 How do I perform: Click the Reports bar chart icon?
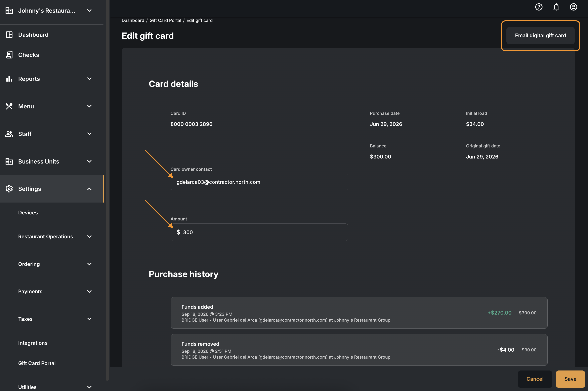[9, 79]
